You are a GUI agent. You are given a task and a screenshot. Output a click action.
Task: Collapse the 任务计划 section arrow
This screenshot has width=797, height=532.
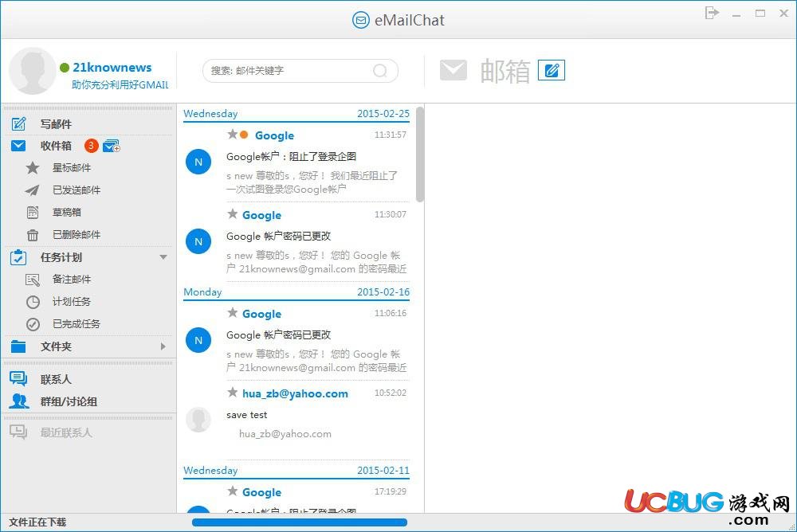coord(163,257)
